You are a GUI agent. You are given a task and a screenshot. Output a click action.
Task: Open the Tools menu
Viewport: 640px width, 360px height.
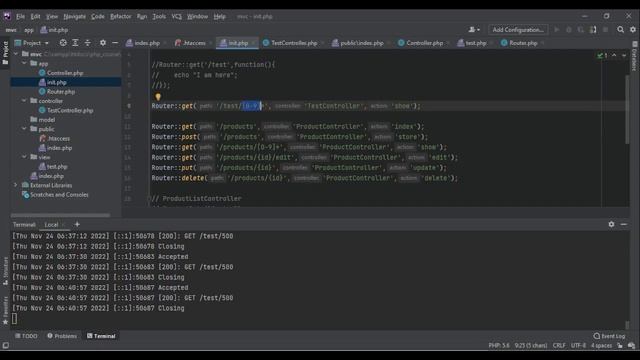click(159, 17)
